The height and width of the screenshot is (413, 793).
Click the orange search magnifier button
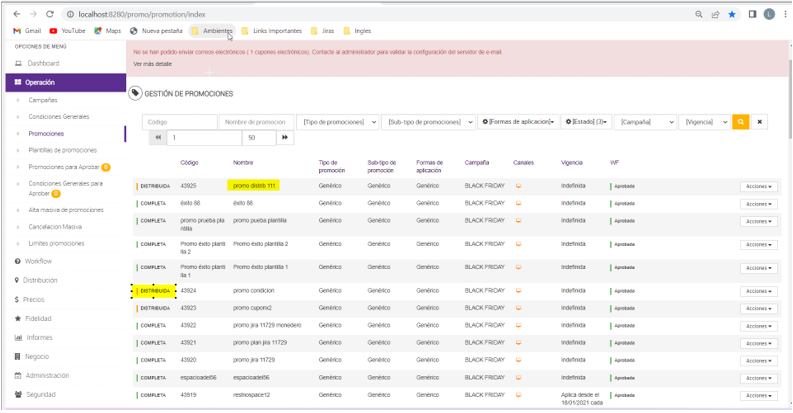(740, 122)
